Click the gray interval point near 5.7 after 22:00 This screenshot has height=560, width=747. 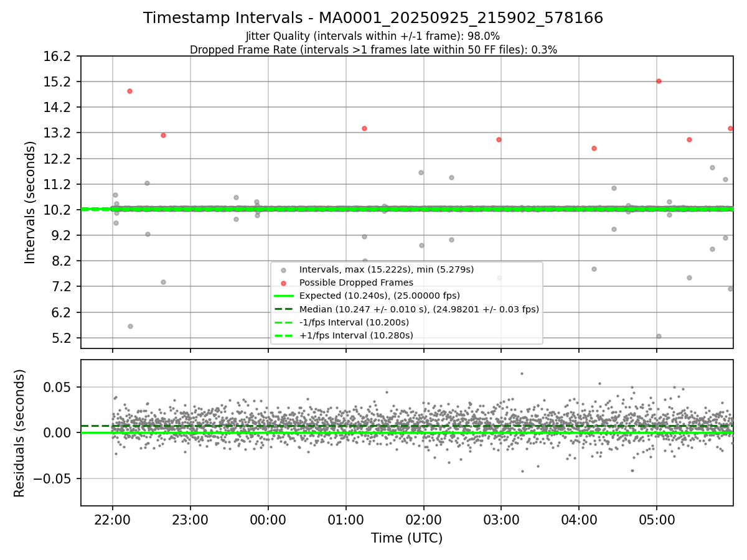click(130, 326)
